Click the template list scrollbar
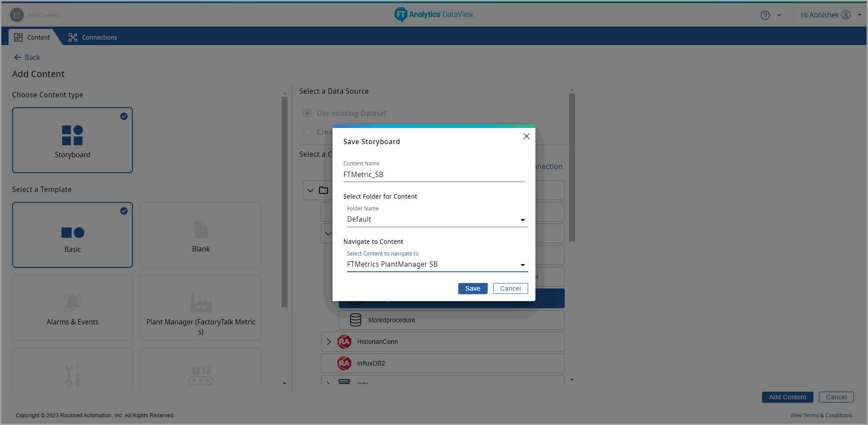Screen dimensions: 868x425 tap(284, 201)
